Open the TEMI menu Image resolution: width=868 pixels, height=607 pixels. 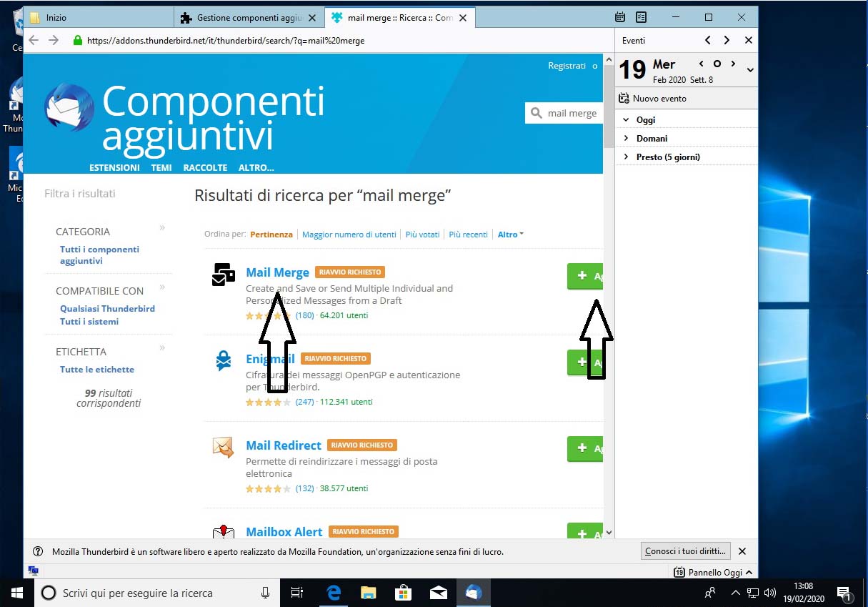pos(161,168)
